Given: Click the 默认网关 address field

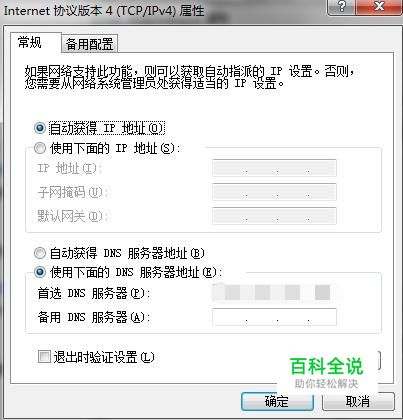Looking at the screenshot, I should pyautogui.click(x=274, y=216).
